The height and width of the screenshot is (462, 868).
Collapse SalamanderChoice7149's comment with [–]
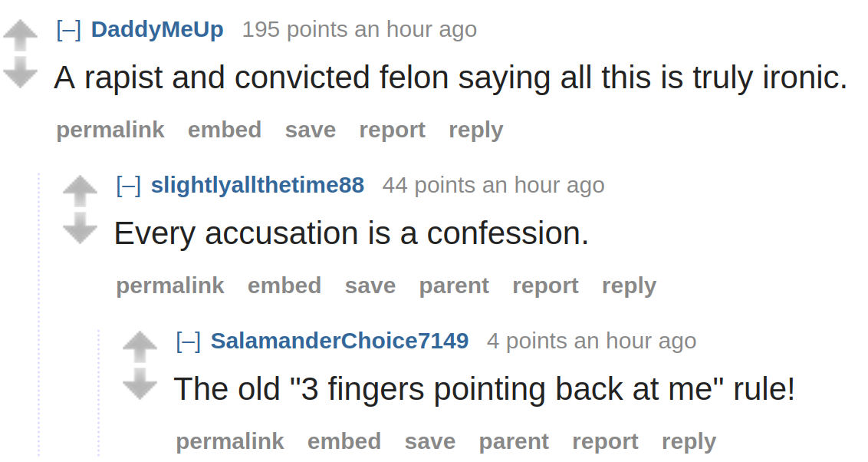click(x=188, y=341)
